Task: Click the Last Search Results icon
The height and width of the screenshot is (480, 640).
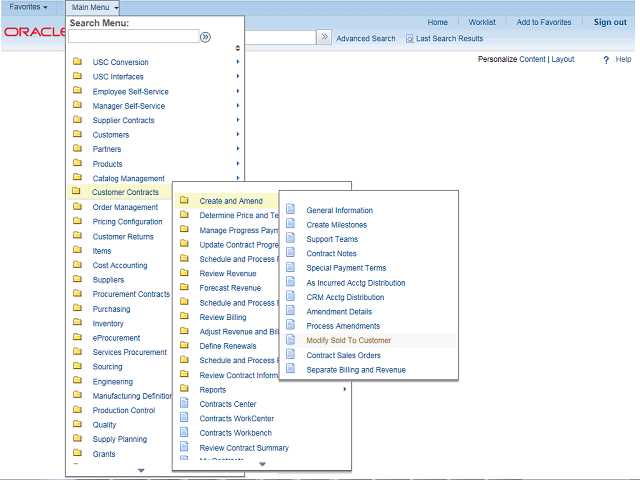Action: (x=410, y=39)
